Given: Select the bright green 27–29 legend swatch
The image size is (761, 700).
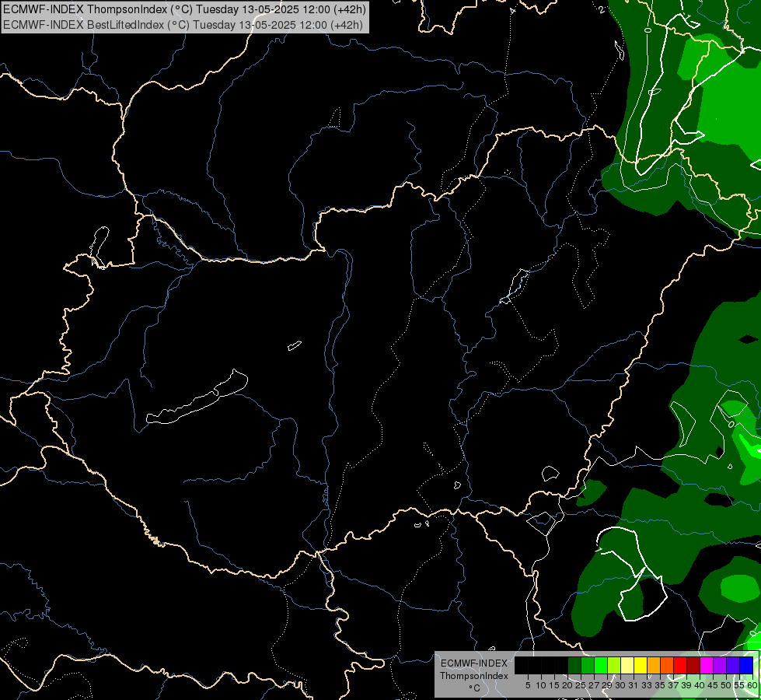Looking at the screenshot, I should (601, 665).
